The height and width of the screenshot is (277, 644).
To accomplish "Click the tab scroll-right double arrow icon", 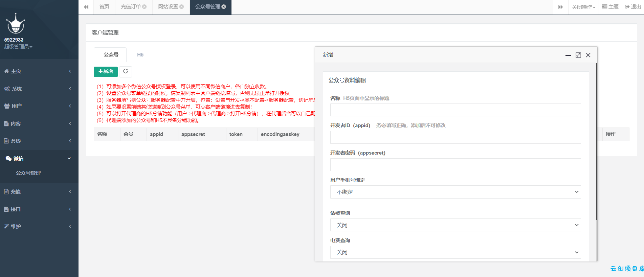I will tap(560, 7).
